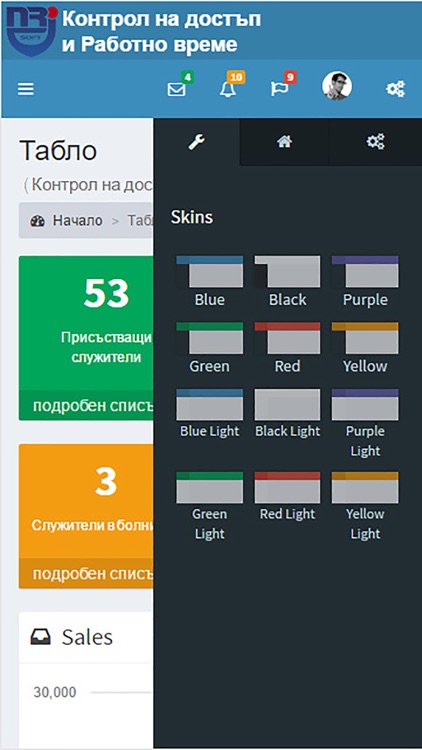Select the Black skin thumbnail
This screenshot has width=422, height=750.
click(287, 272)
